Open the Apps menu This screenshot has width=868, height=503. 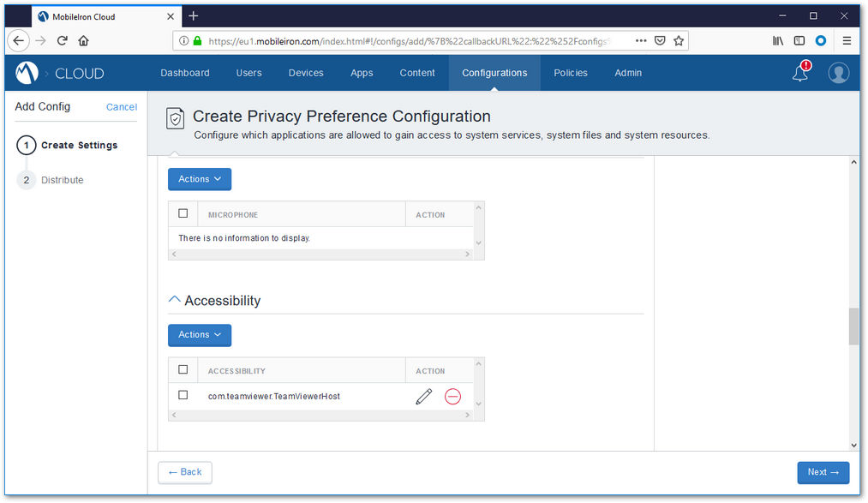[362, 73]
